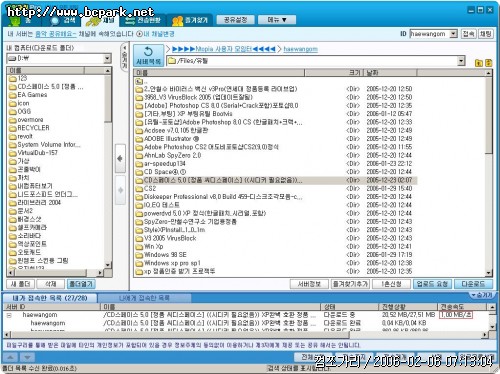Click the 다운로드 download button
The image size is (500, 374).
pos(474,284)
